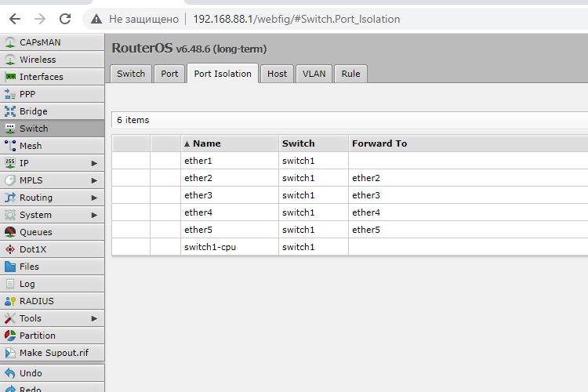
Task: Go back with browser back arrow
Action: click(15, 19)
